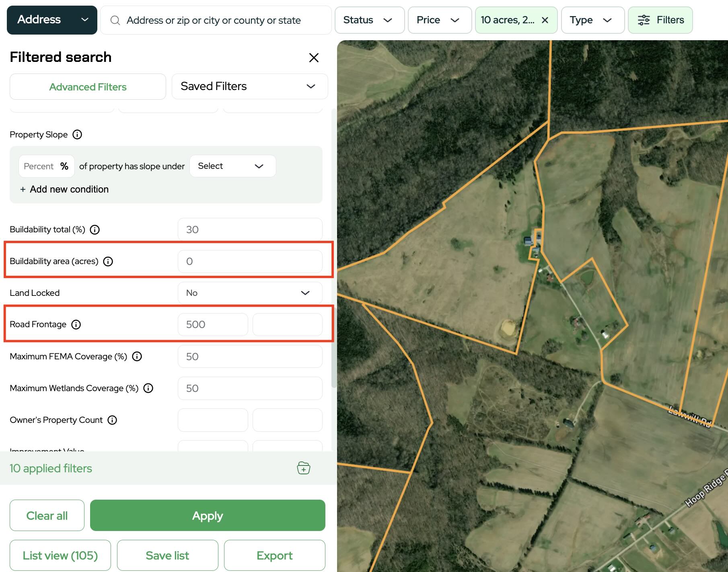Viewport: 728px width, 572px height.
Task: Open the Filters sliders icon button
Action: pyautogui.click(x=660, y=20)
